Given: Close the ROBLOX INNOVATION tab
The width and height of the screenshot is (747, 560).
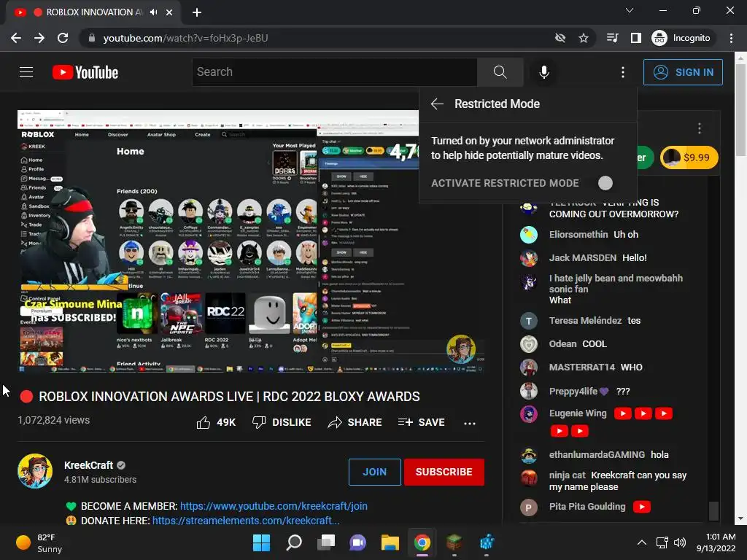Looking at the screenshot, I should coord(169,12).
